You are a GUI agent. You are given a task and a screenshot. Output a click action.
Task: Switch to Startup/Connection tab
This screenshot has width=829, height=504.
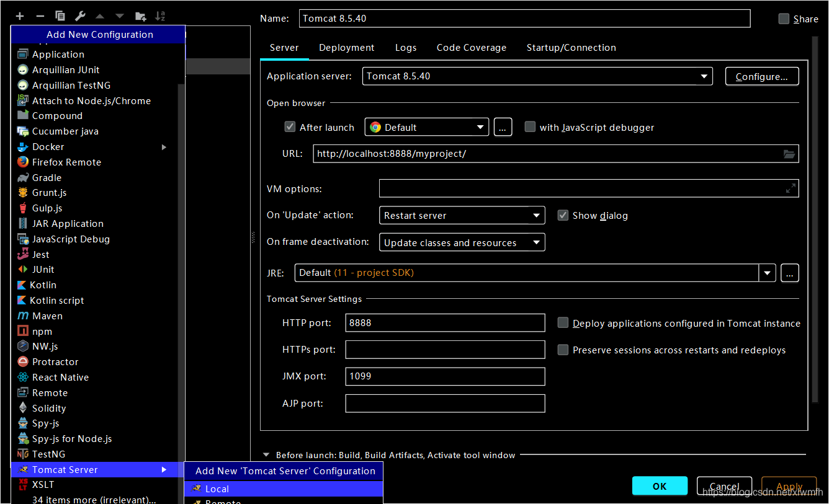571,48
